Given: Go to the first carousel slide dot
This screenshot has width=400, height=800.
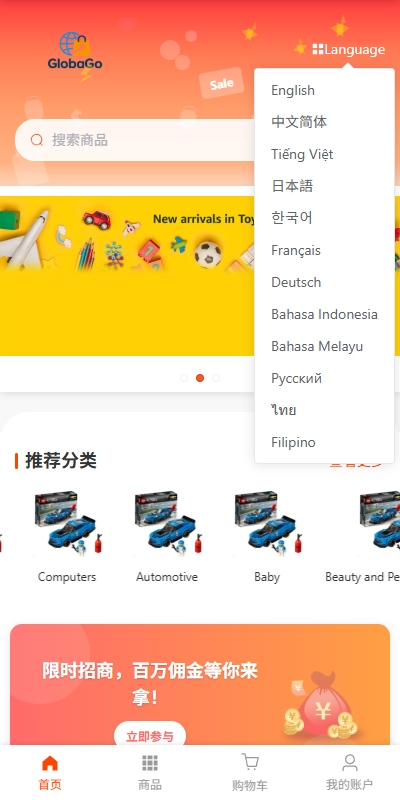Looking at the screenshot, I should click(x=184, y=378).
